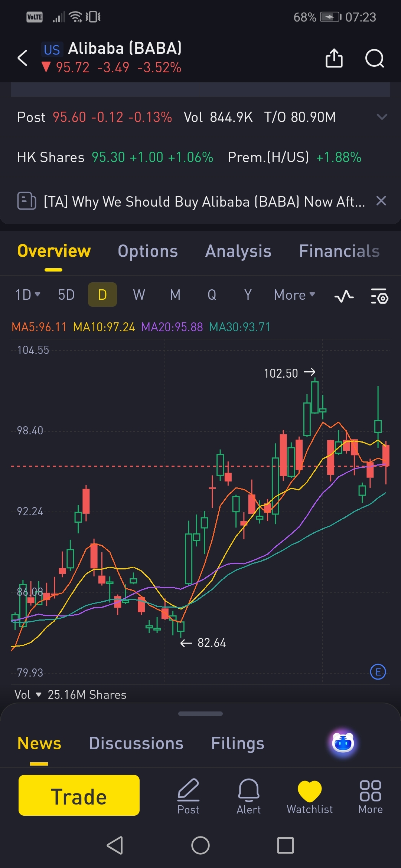This screenshot has width=401, height=868.
Task: Tap the Post pencil icon
Action: click(188, 796)
